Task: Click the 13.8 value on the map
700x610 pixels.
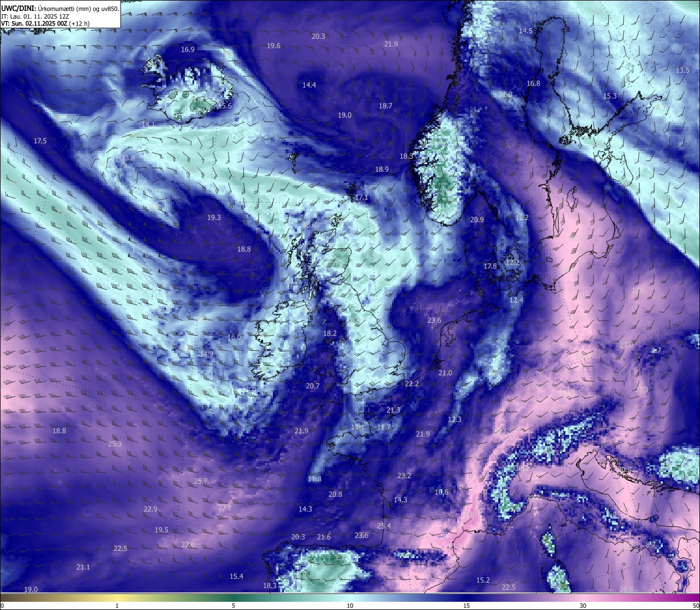Action: tap(128, 158)
